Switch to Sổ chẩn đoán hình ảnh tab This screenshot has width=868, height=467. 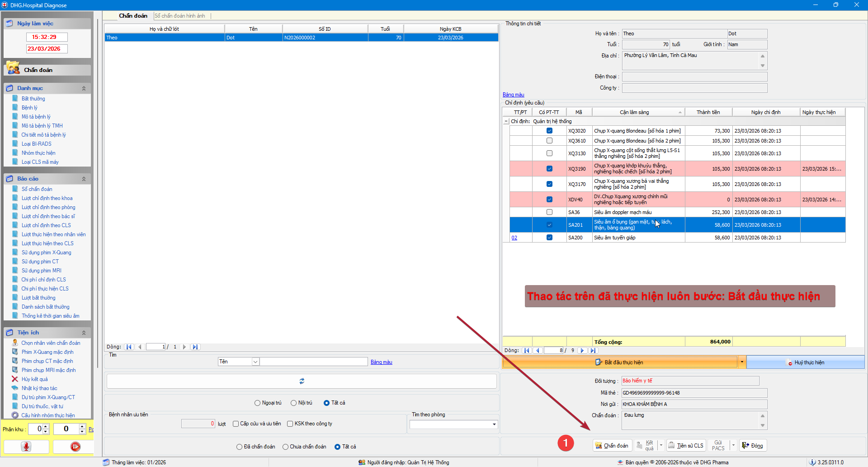tap(180, 16)
